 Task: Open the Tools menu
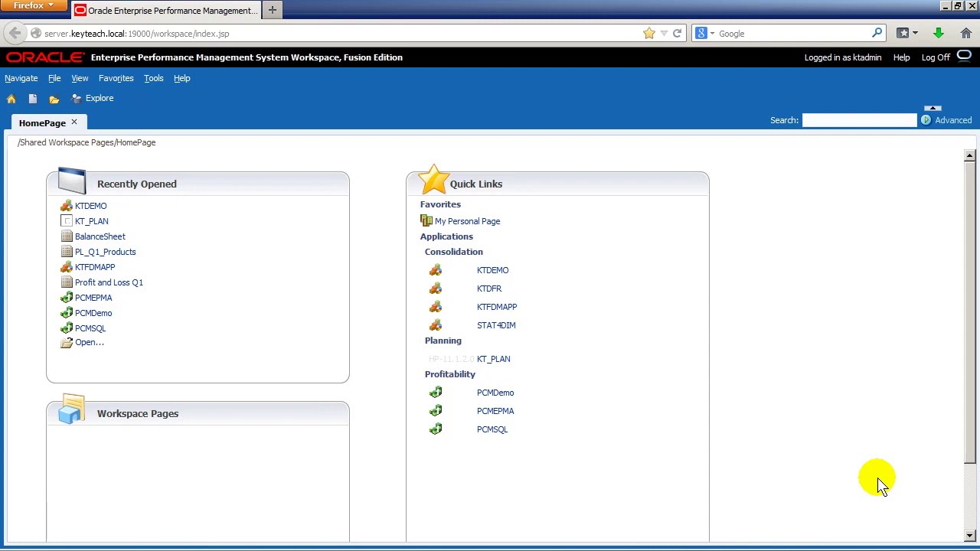click(x=154, y=78)
